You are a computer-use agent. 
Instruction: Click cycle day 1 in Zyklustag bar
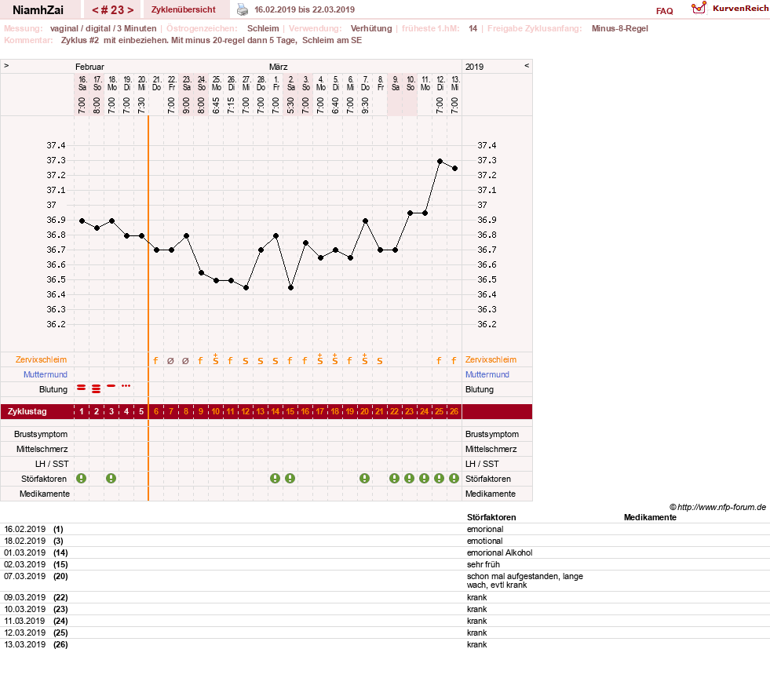[82, 411]
